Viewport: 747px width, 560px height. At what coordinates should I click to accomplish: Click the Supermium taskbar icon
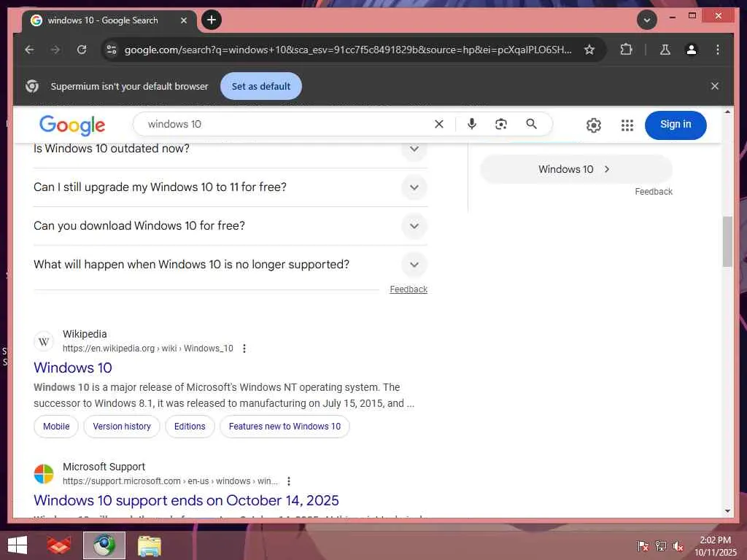click(104, 545)
